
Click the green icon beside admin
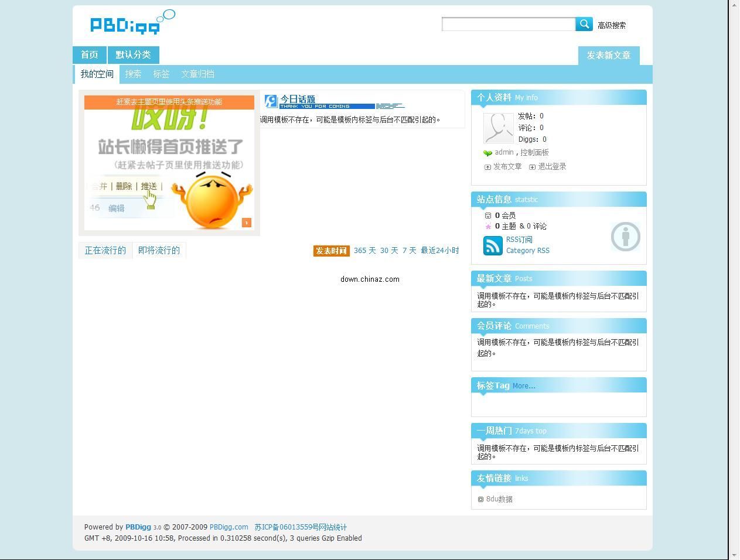487,153
